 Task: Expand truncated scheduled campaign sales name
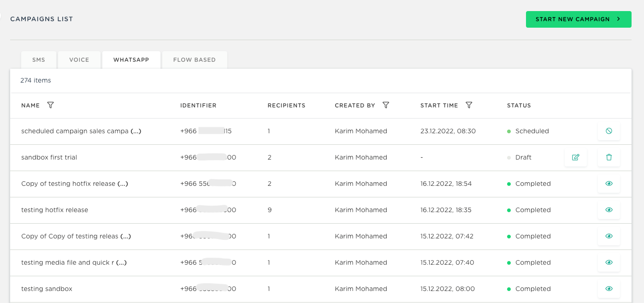coord(136,131)
